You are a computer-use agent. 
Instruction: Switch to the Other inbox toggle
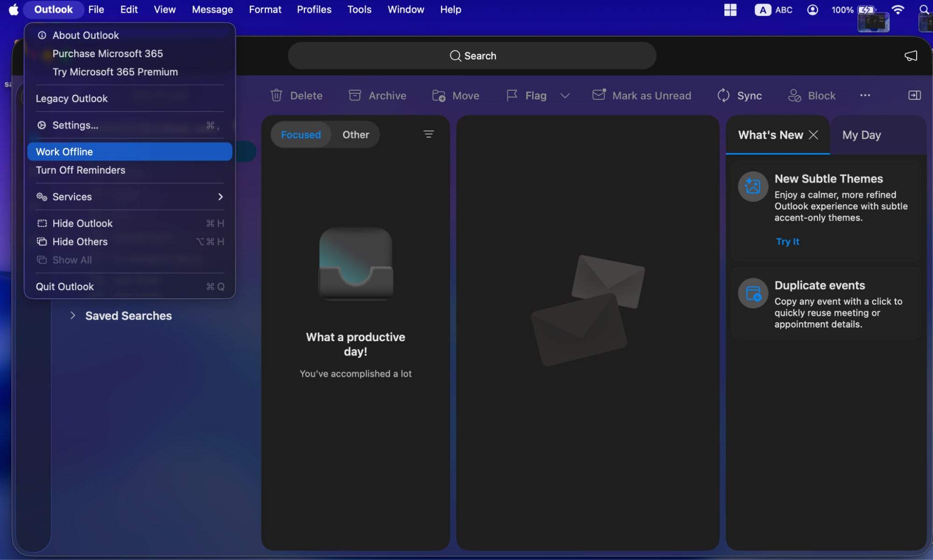[x=356, y=134]
